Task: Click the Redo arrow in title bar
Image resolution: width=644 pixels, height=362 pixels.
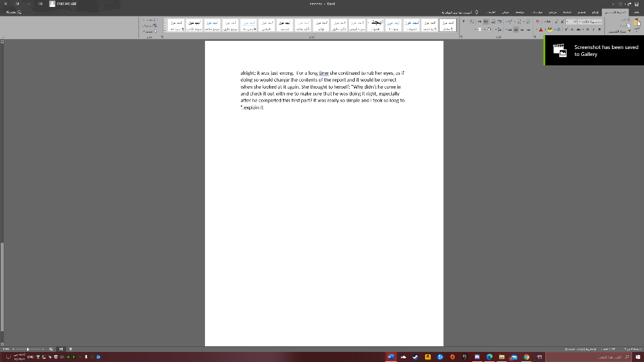Action: coord(620,4)
